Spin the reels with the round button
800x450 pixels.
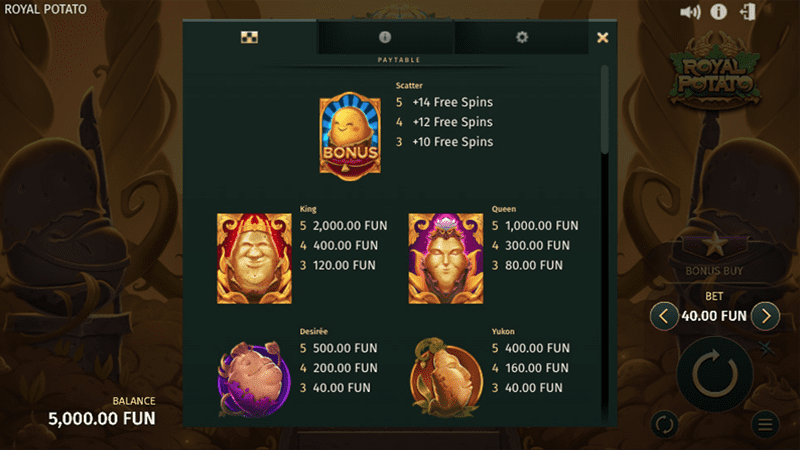pos(715,373)
